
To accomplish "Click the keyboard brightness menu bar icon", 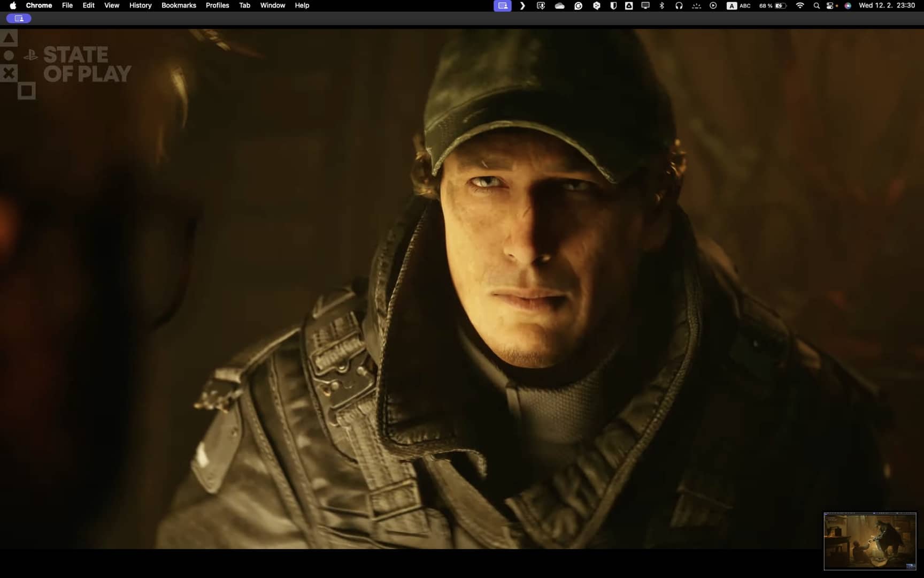I will (x=696, y=5).
